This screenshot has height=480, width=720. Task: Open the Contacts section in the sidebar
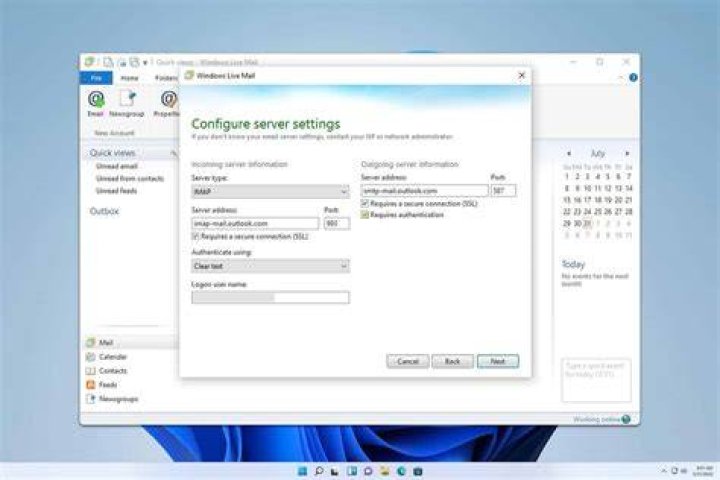pyautogui.click(x=107, y=371)
